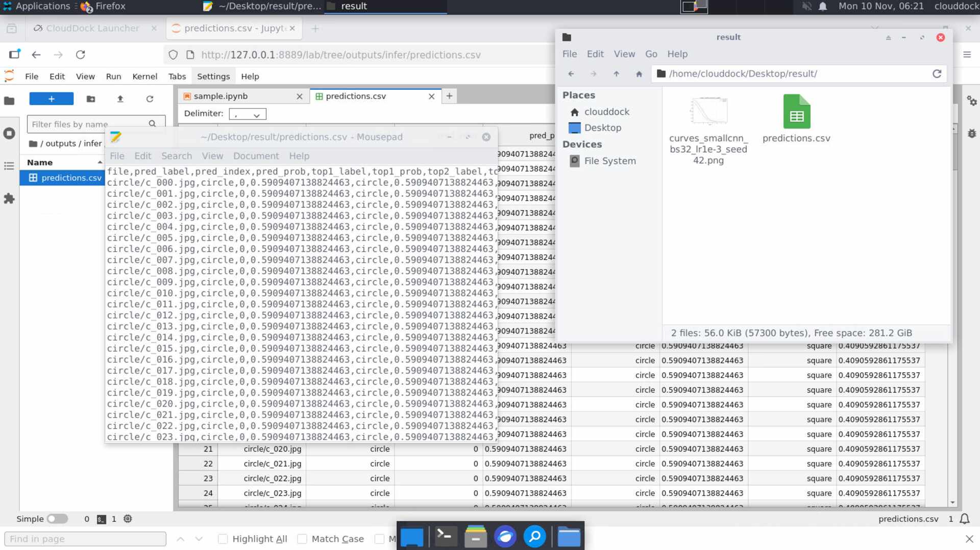This screenshot has width=980, height=550.
Task: Go to home folder in file manager
Action: 639,74
